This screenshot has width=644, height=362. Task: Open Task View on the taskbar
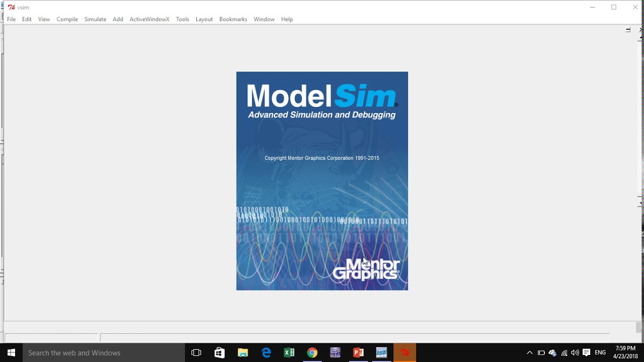click(x=196, y=353)
